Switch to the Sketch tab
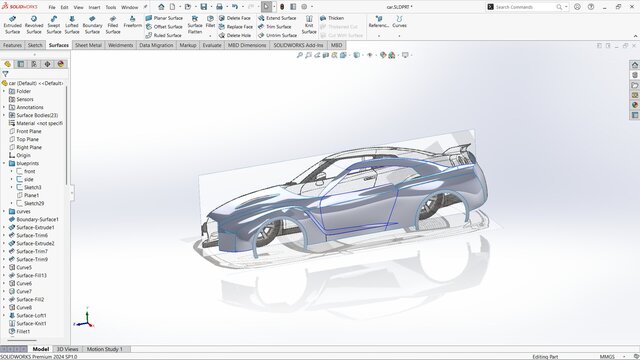Viewport: 640px width, 360px height. (35, 45)
